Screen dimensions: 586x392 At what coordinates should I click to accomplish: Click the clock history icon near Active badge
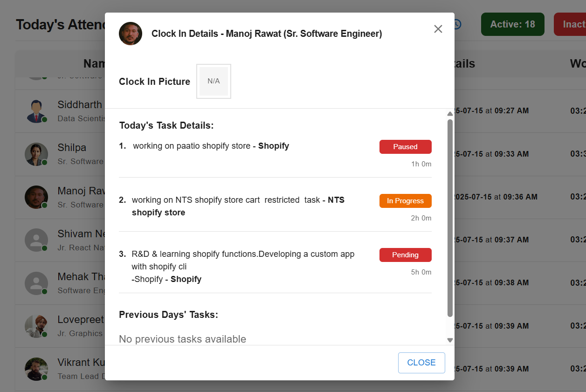coord(457,24)
